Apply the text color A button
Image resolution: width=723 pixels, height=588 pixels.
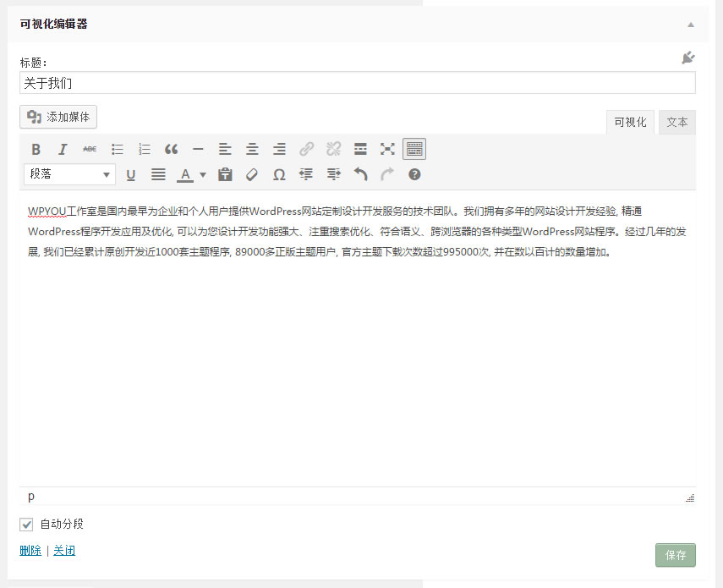click(x=185, y=174)
